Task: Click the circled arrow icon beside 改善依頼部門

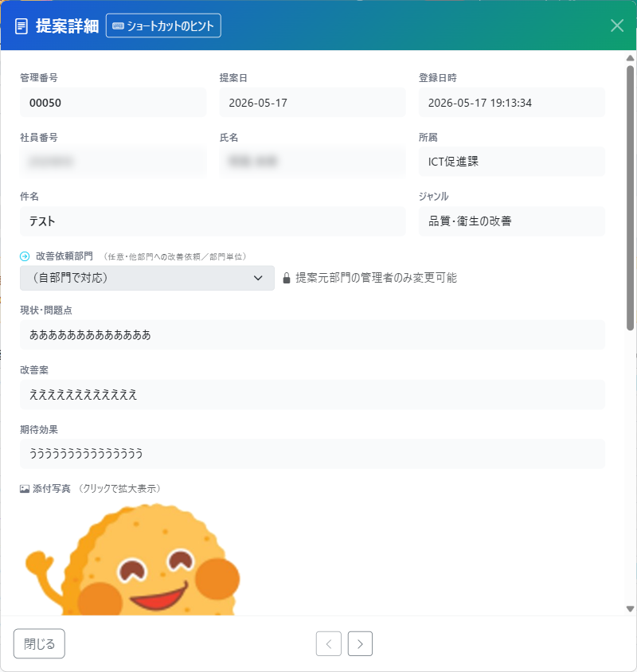Action: [x=25, y=256]
